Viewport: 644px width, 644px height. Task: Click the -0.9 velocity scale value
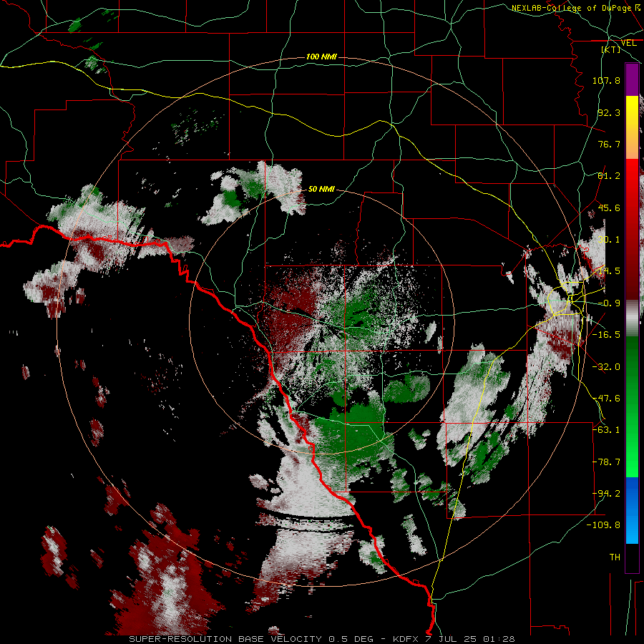609,303
